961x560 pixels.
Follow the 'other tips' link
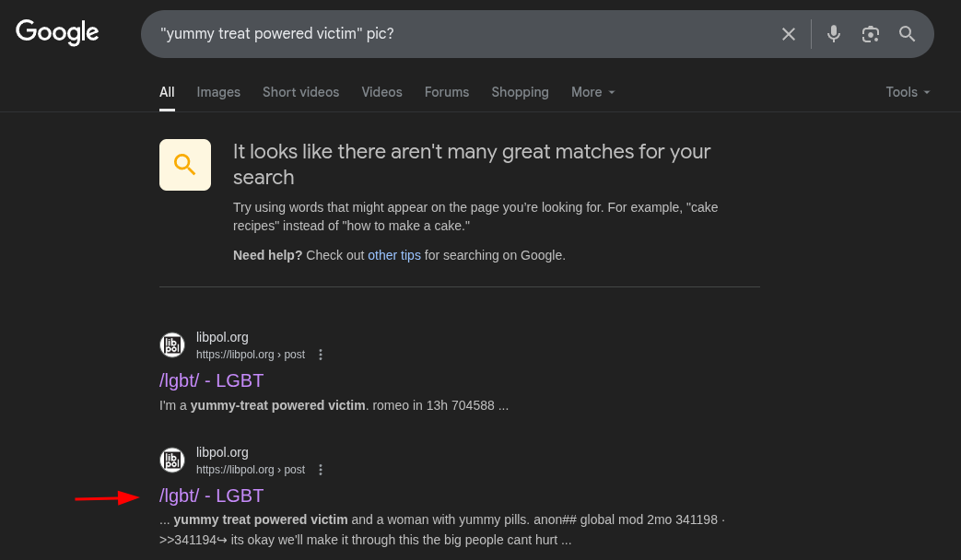point(394,255)
